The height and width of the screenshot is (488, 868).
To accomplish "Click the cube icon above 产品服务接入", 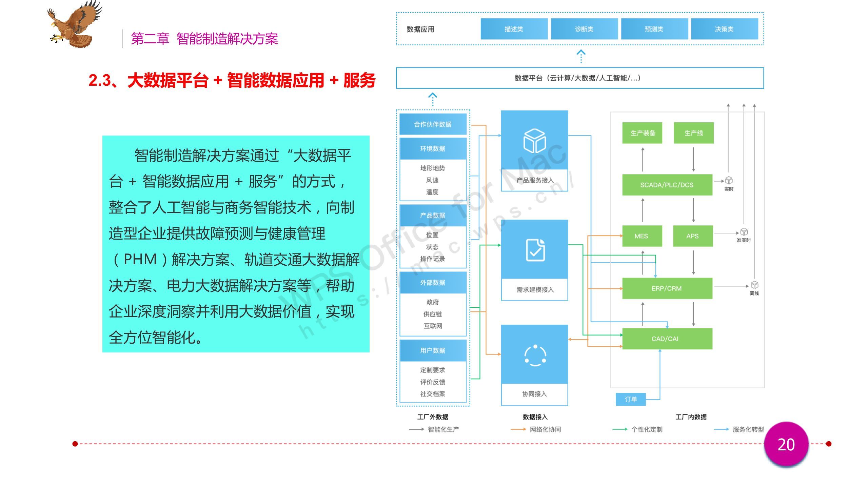I will coord(534,141).
